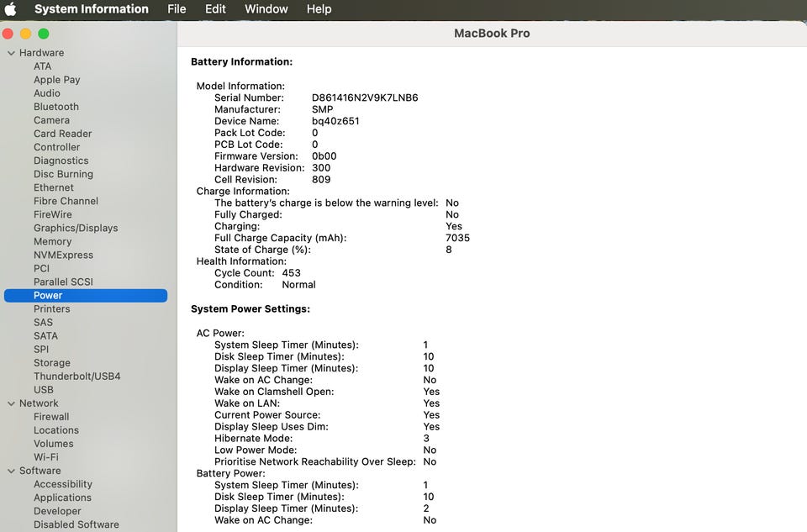Select the Memory sidebar item

(x=52, y=241)
